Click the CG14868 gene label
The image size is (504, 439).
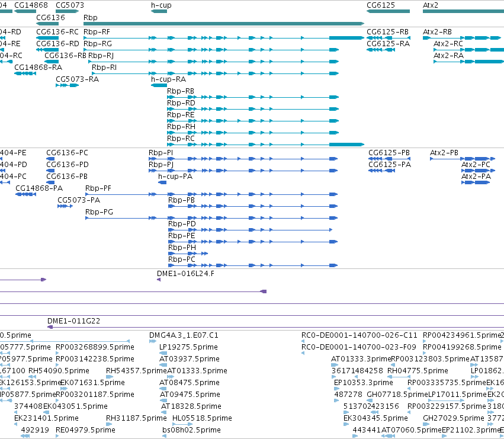(x=31, y=5)
